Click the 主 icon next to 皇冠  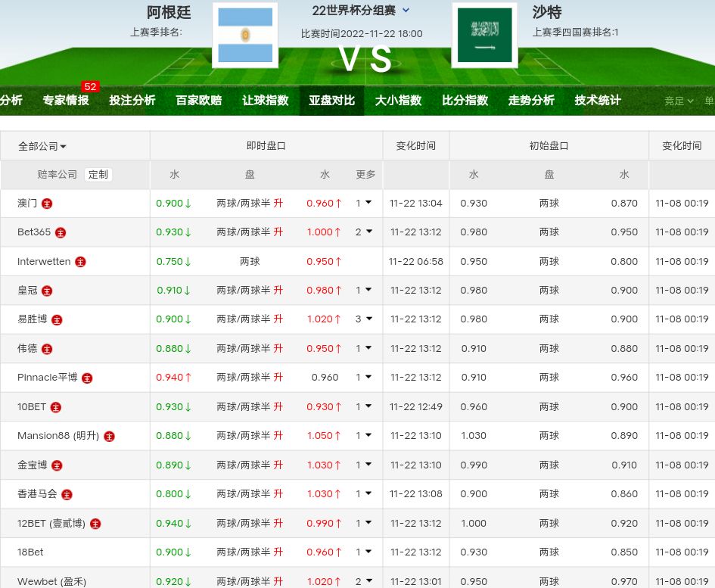47,291
